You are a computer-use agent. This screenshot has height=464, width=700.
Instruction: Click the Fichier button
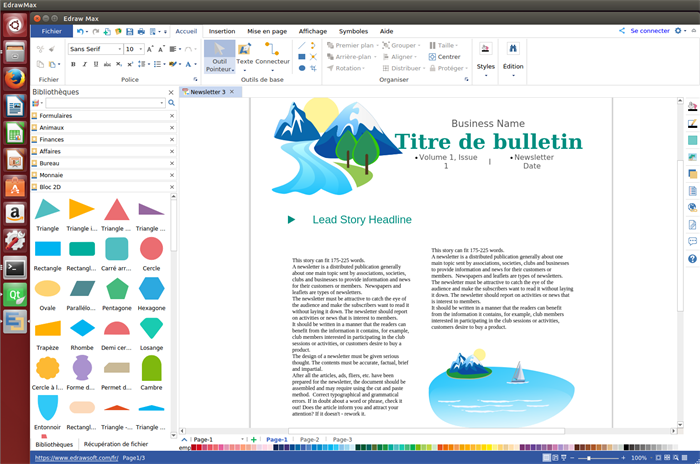[x=51, y=31]
